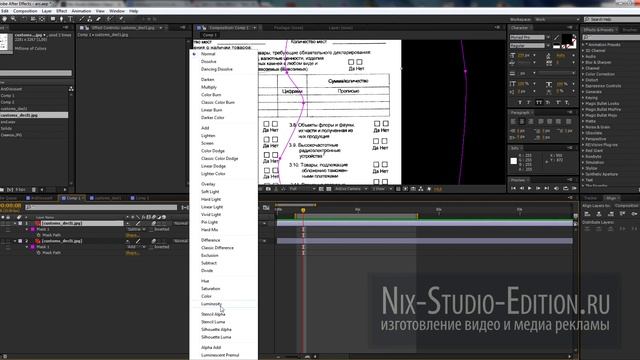Select the Brush tool
Image resolution: width=640 pixels, height=360 pixels.
pyautogui.click(x=81, y=19)
